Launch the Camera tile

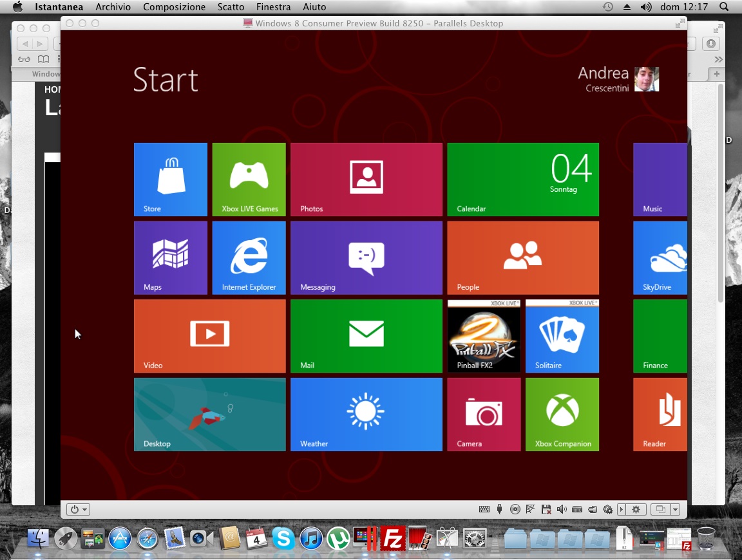[484, 415]
